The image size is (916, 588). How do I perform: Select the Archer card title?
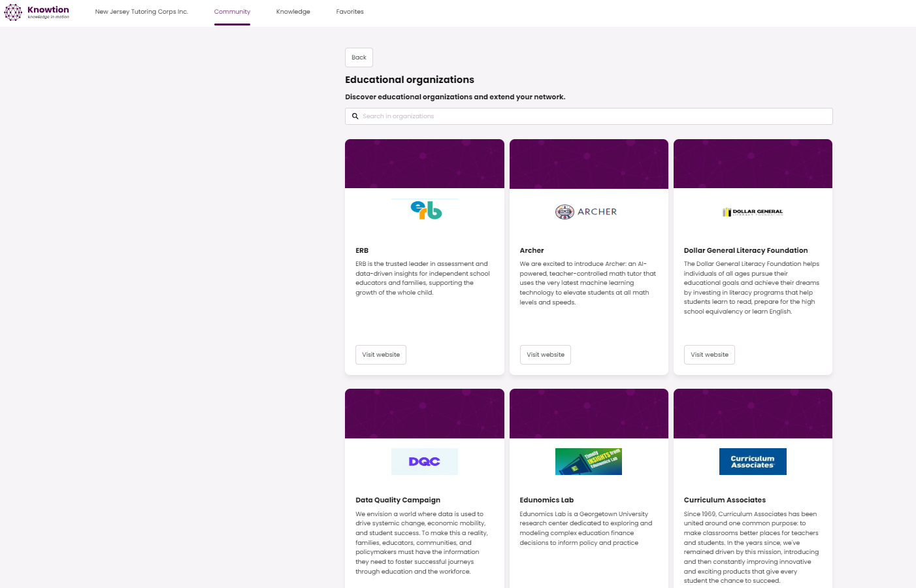point(532,251)
